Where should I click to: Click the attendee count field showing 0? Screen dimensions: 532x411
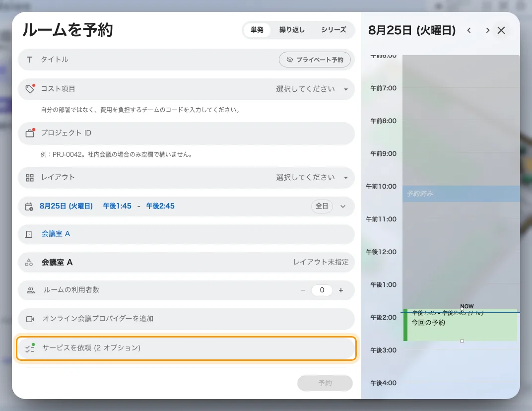coord(322,290)
